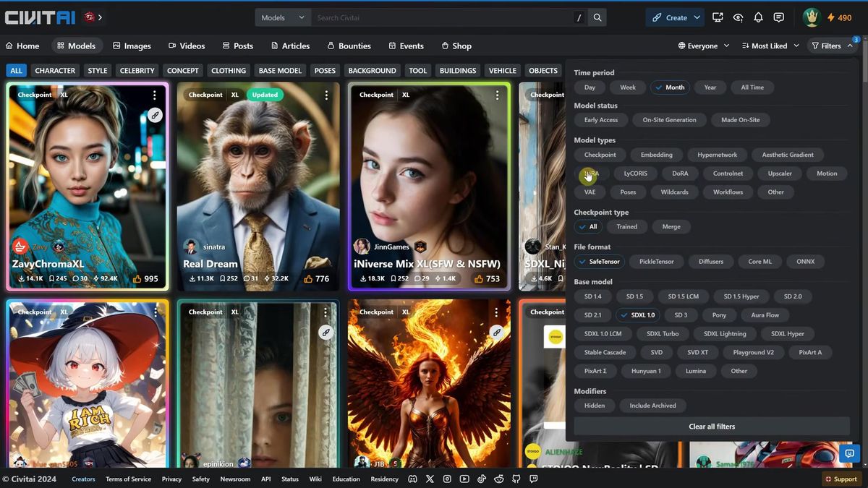The height and width of the screenshot is (488, 868).
Task: Click link icon on fire angel card
Action: pos(496,332)
